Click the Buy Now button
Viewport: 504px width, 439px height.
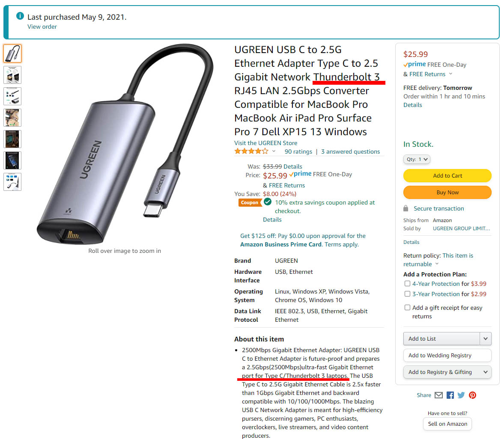coord(447,193)
